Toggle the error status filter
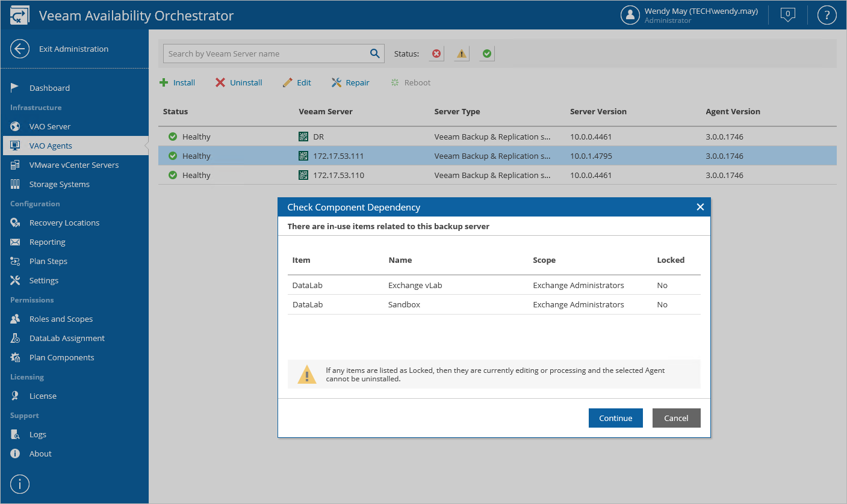847x504 pixels. tap(436, 54)
